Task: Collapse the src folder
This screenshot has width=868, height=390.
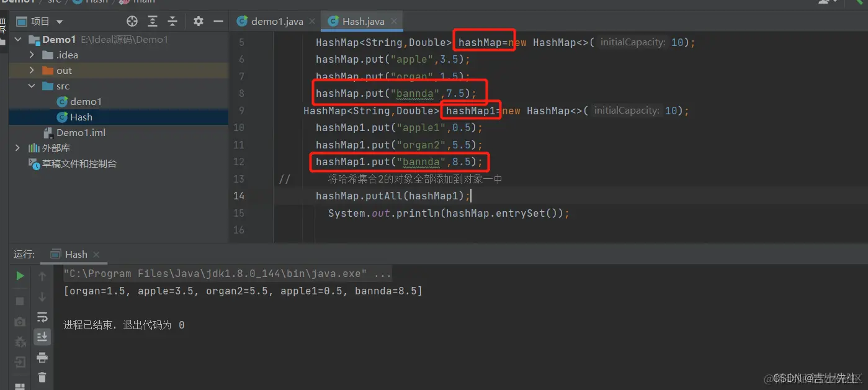Action: pyautogui.click(x=32, y=86)
